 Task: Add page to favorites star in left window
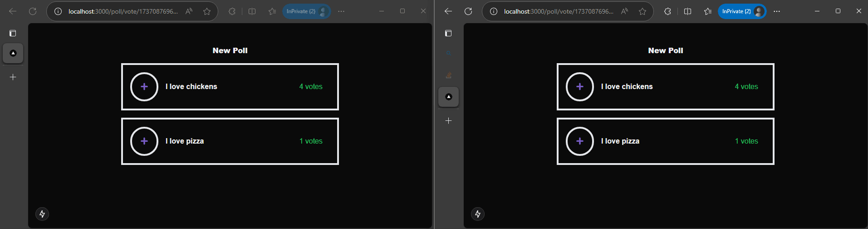click(x=207, y=11)
